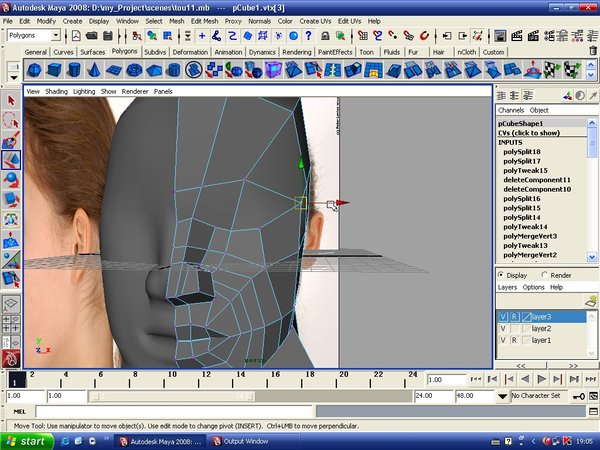Image resolution: width=600 pixels, height=450 pixels.
Task: Toggle visibility V box for layer2
Action: click(502, 328)
